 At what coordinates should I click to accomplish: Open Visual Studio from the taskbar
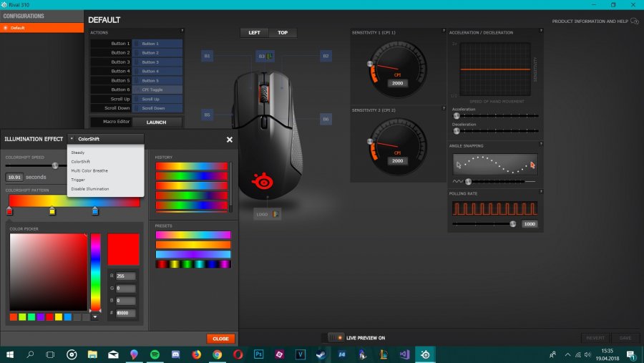tap(404, 354)
